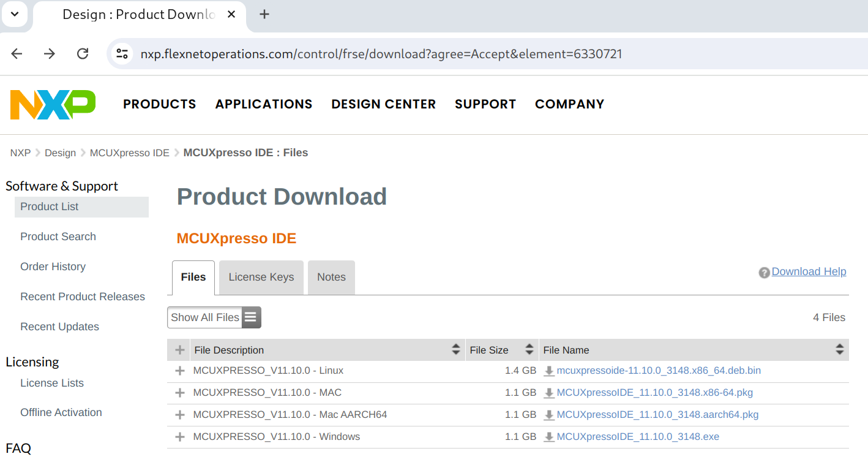
Task: Open Product Search in the sidebar
Action: pyautogui.click(x=58, y=237)
